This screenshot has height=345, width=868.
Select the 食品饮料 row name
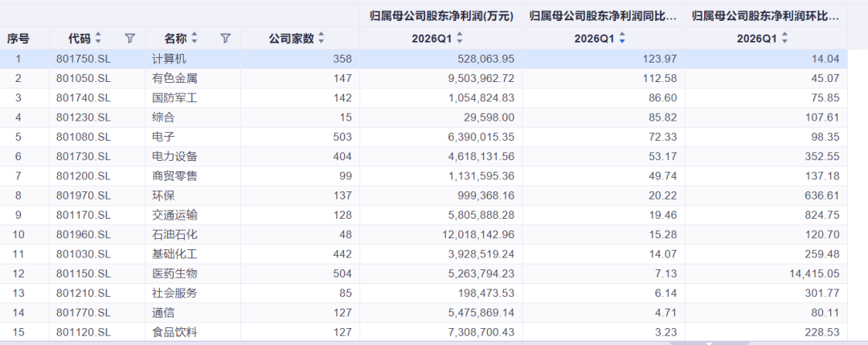(x=174, y=332)
